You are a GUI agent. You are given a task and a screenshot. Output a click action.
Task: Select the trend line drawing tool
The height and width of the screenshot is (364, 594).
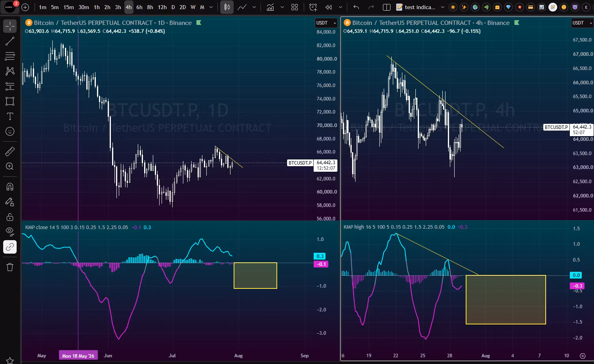pyautogui.click(x=10, y=41)
